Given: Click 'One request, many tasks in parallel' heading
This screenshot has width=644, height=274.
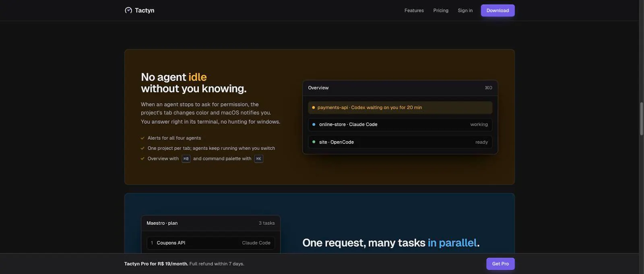Looking at the screenshot, I should click(391, 243).
